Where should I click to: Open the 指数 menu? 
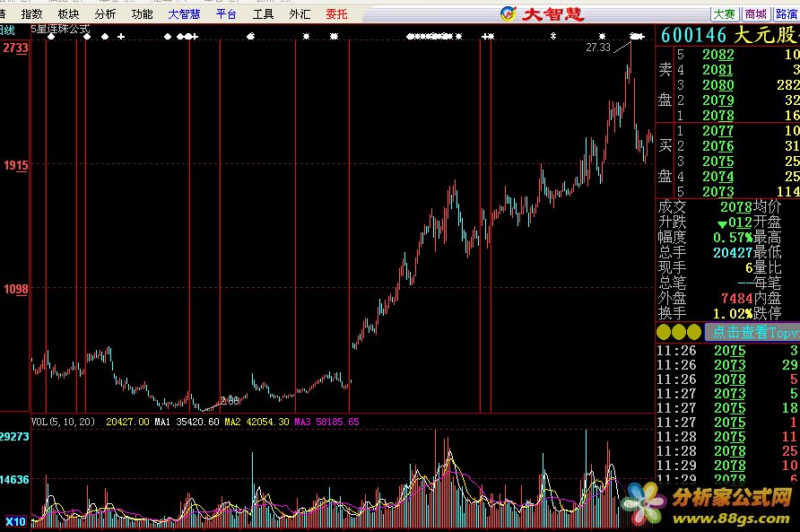[x=31, y=13]
